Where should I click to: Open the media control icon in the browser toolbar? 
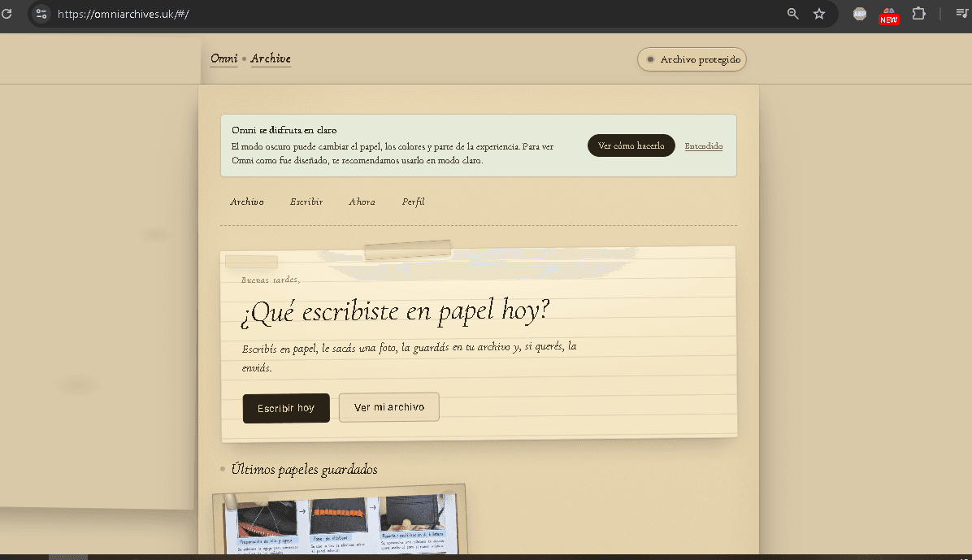click(x=962, y=13)
